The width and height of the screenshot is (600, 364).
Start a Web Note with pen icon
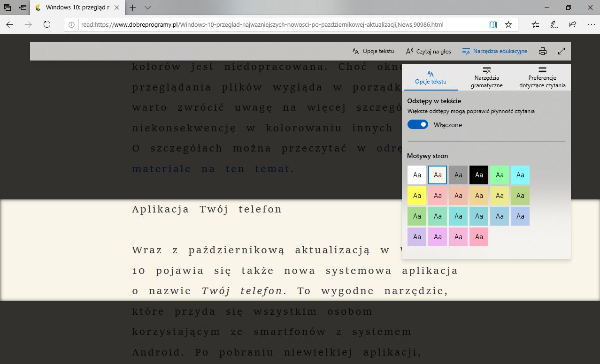pyautogui.click(x=554, y=24)
